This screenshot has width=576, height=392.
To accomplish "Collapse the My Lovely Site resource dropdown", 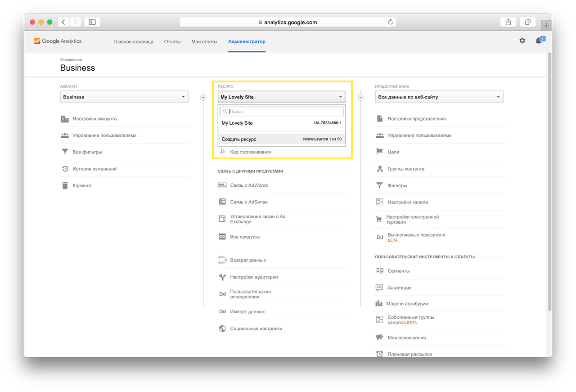I will tap(282, 97).
